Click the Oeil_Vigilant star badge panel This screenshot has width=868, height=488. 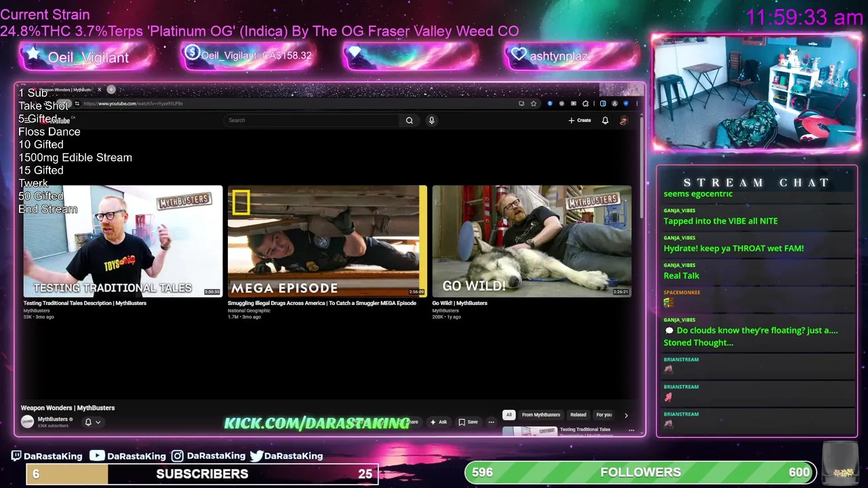tap(86, 57)
